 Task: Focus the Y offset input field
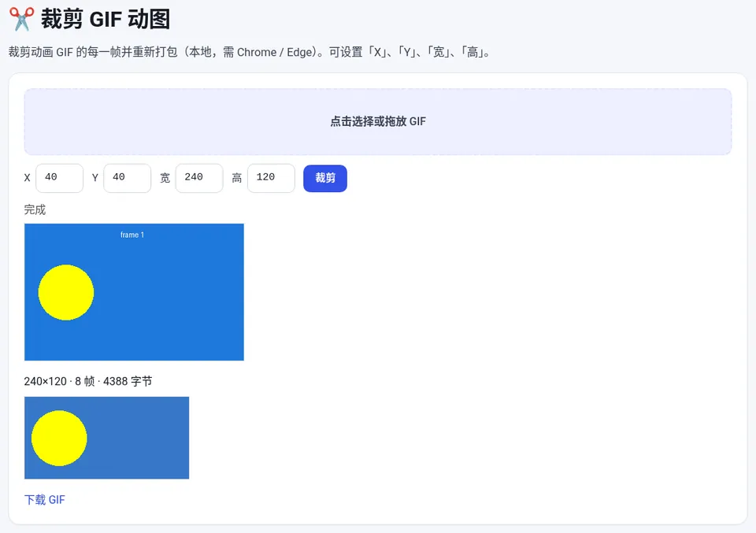(128, 178)
